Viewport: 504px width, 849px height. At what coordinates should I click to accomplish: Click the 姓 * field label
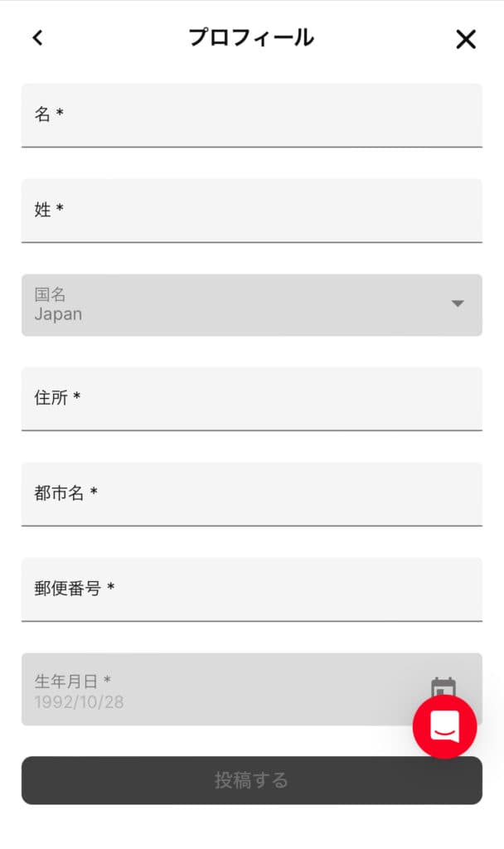49,209
